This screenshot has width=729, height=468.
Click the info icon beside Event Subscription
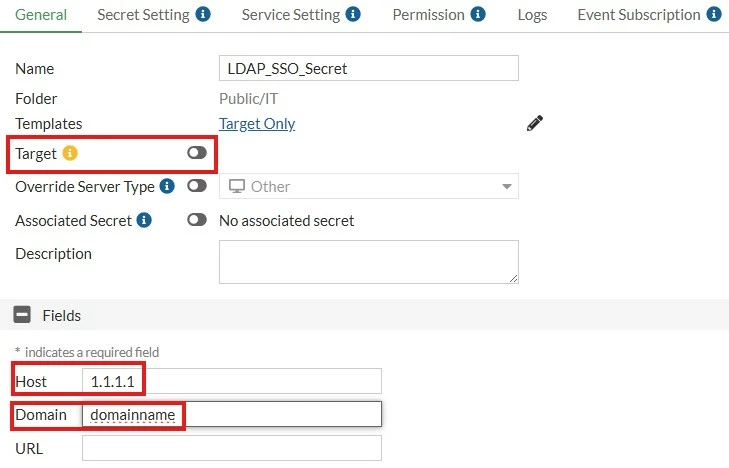714,14
